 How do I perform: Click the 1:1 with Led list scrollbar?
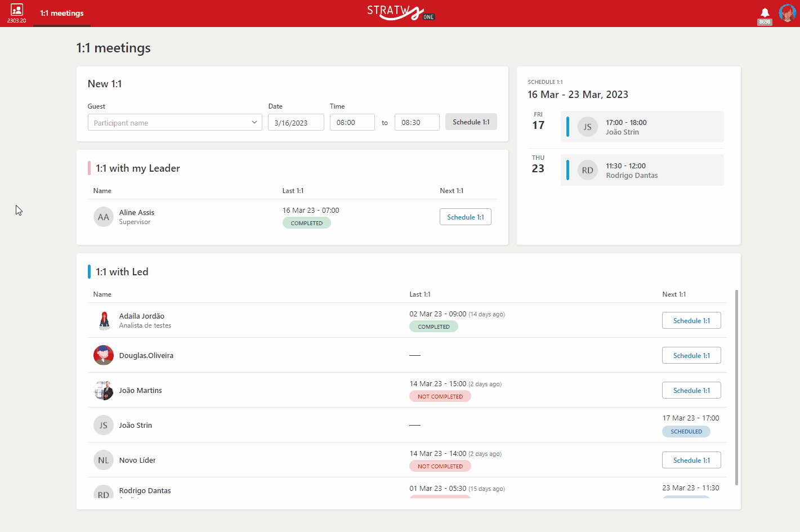pos(736,387)
